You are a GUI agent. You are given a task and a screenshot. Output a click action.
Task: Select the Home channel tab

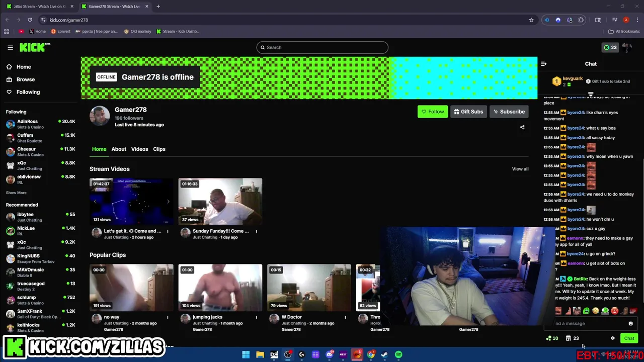point(99,149)
